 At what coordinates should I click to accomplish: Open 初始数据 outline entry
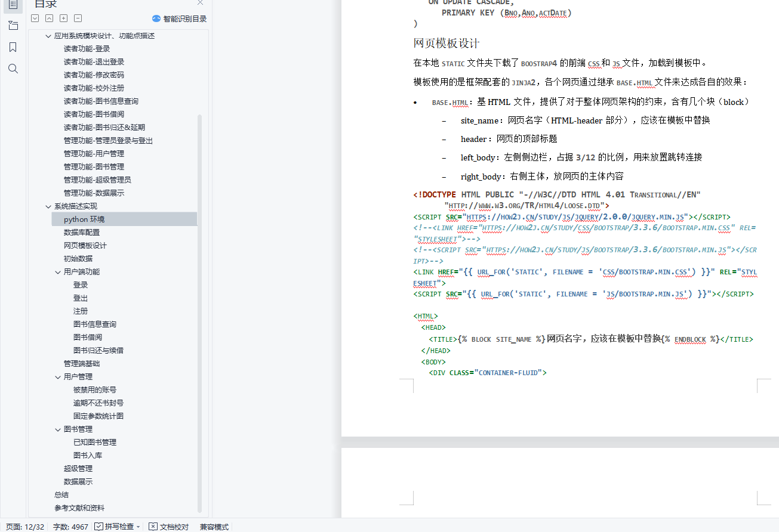78,259
